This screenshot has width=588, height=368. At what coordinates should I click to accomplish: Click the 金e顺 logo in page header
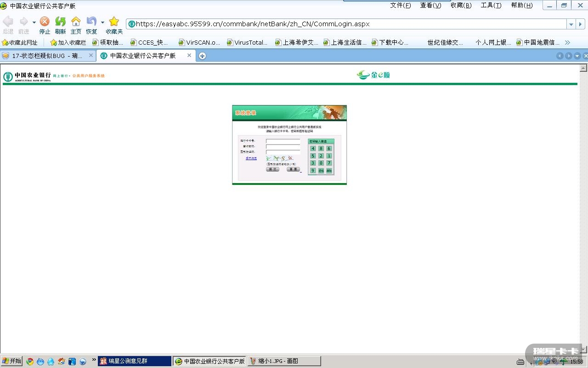click(x=373, y=75)
